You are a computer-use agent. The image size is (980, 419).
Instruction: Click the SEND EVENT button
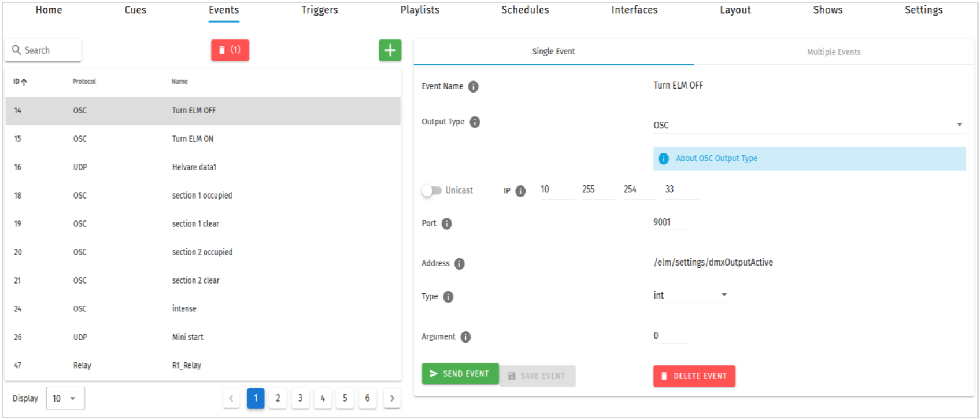click(460, 374)
